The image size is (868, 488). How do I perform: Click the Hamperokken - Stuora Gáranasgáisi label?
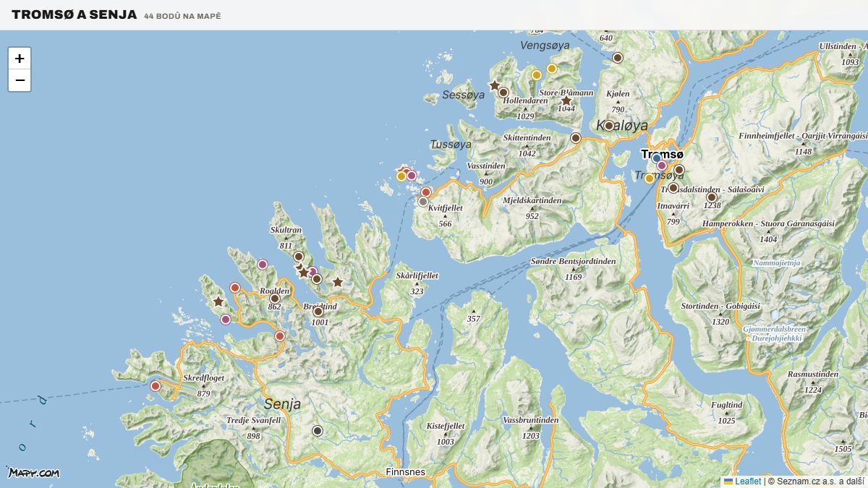[768, 223]
